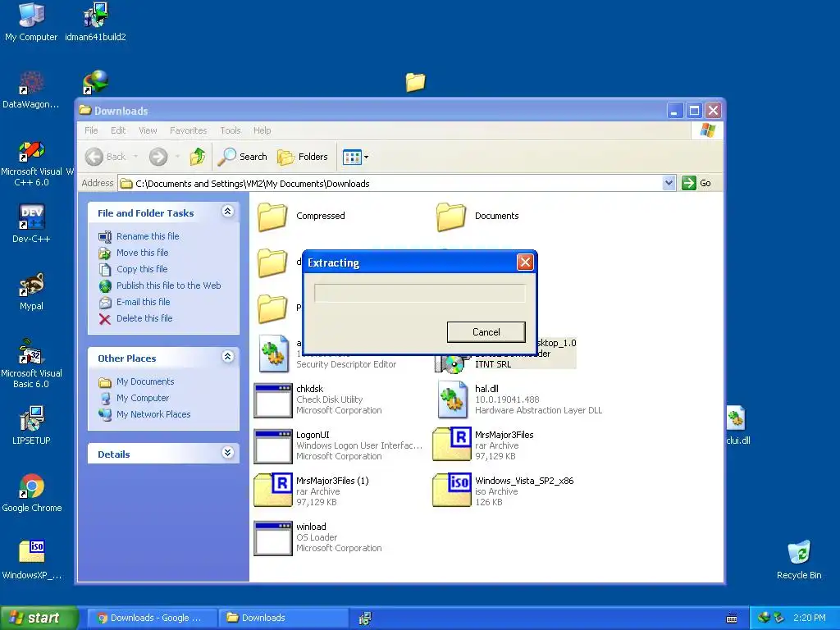
Task: Click the Forward arrow toolbar button
Action: pyautogui.click(x=158, y=157)
